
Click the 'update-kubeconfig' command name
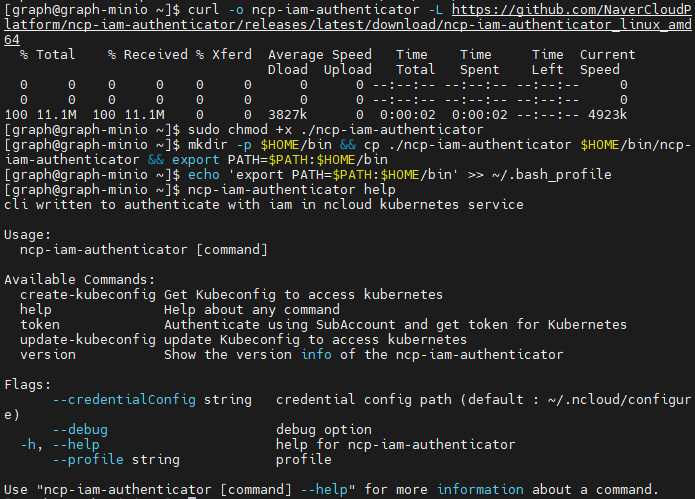pyautogui.click(x=88, y=340)
